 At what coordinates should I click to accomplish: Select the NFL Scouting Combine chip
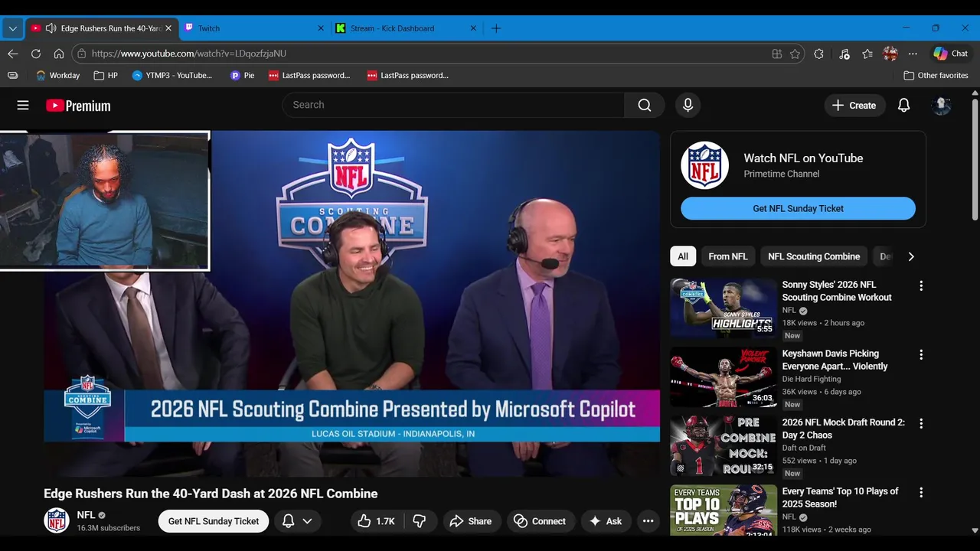pyautogui.click(x=814, y=256)
